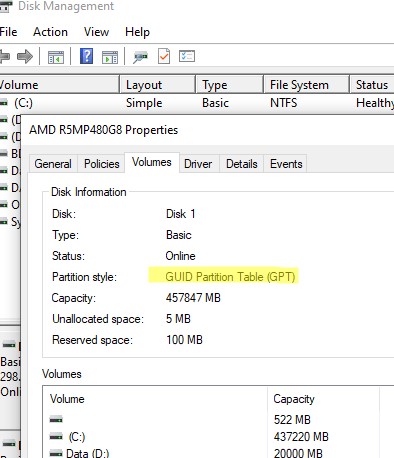Click the Settings list toolbar icon

pyautogui.click(x=187, y=56)
